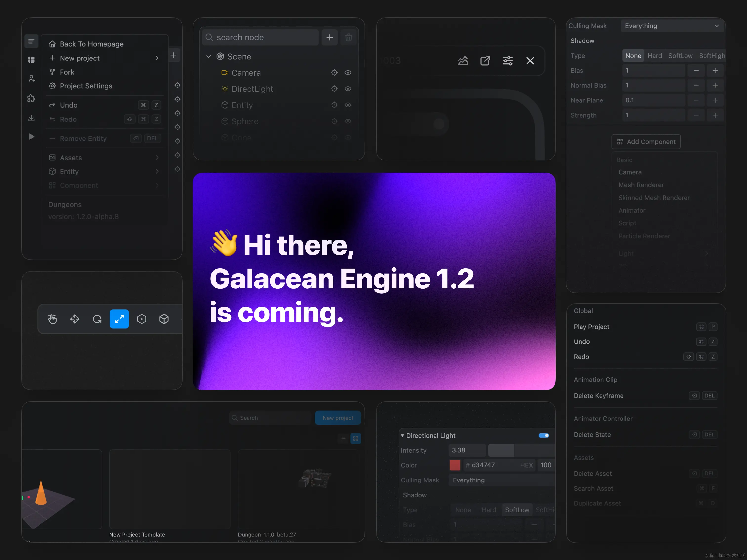Toggle Sphere visibility eye icon
The height and width of the screenshot is (560, 747).
point(348,121)
